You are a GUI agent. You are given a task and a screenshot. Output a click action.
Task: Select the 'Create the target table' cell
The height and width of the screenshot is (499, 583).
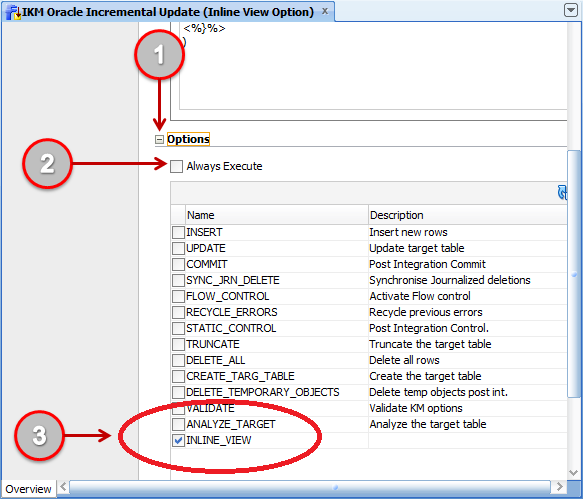[468, 376]
